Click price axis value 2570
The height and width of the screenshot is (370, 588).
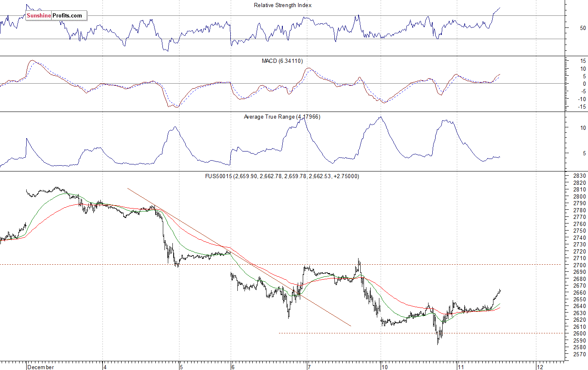(580, 354)
